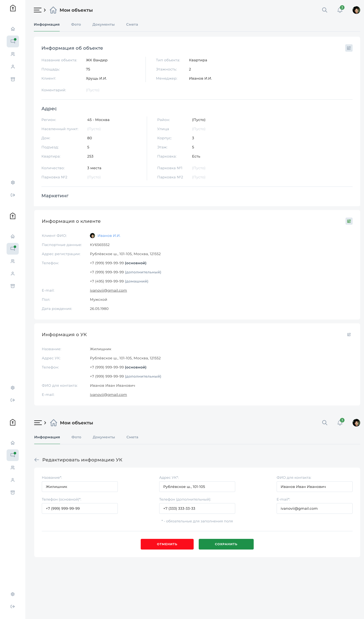Select highlighted objects icon in sidebar beside Информация об объекте
This screenshot has width=364, height=619.
13,41
